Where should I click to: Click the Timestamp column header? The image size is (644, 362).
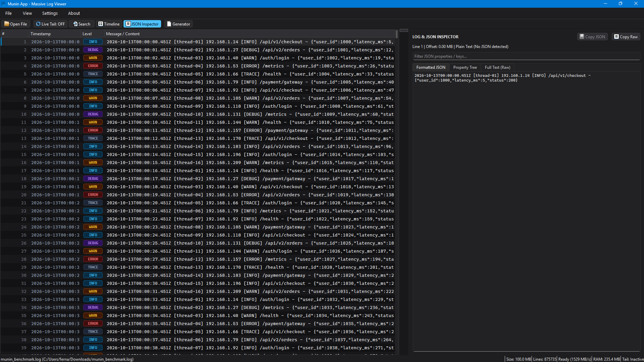pyautogui.click(x=55, y=34)
